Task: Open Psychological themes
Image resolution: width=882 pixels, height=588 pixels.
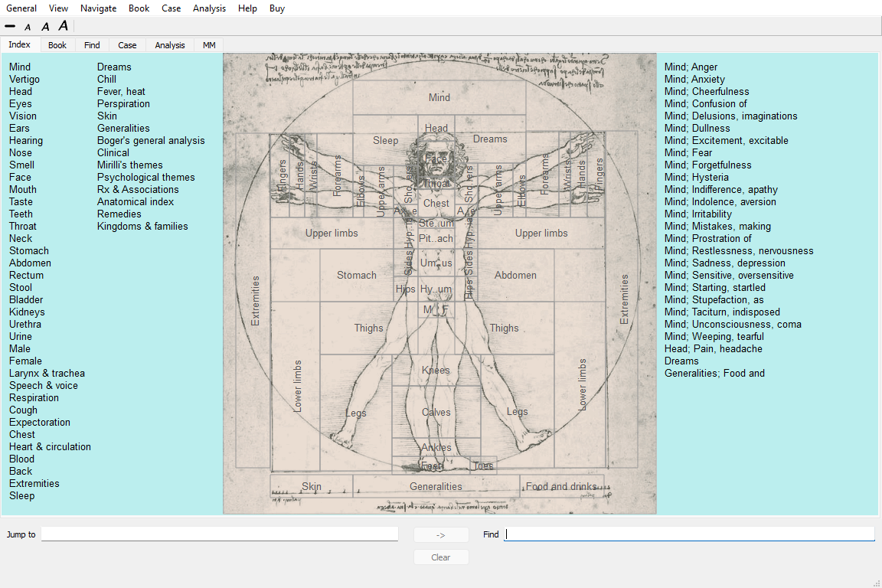Action: click(145, 178)
